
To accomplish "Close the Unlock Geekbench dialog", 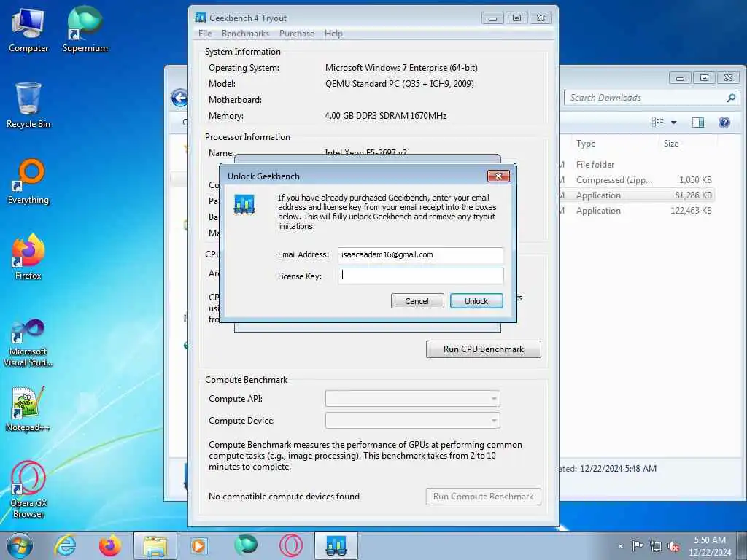I will (498, 176).
